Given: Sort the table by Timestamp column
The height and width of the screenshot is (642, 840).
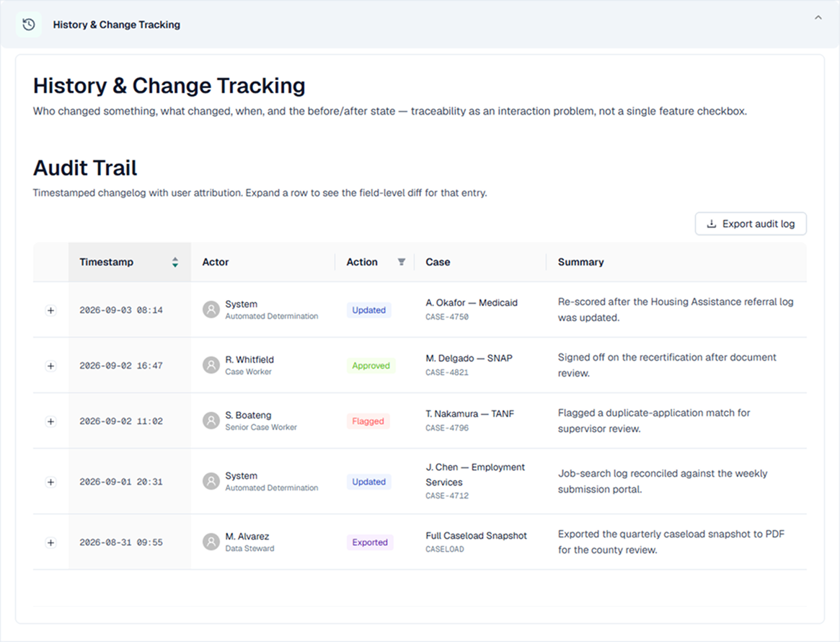Looking at the screenshot, I should 175,262.
